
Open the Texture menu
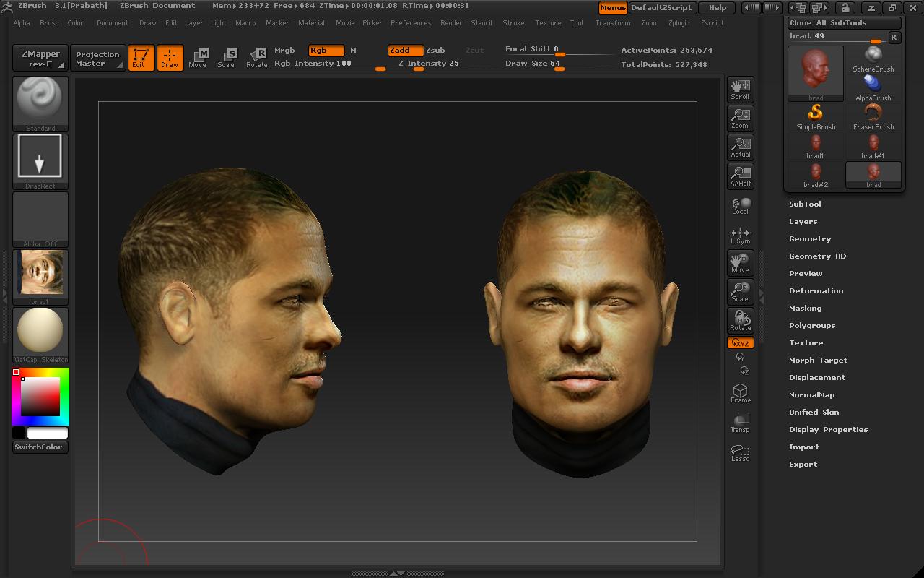point(548,23)
